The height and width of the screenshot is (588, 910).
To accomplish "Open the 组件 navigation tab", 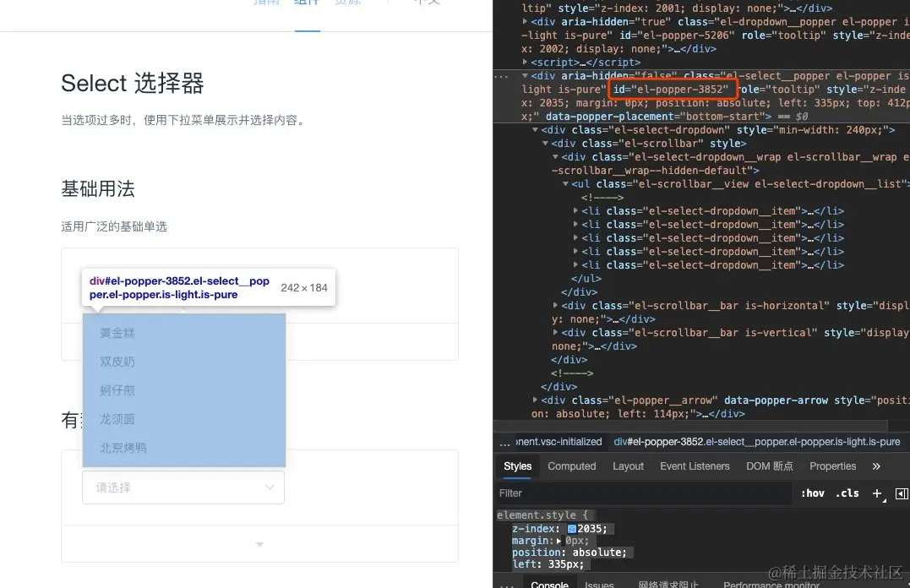I will coord(307,3).
